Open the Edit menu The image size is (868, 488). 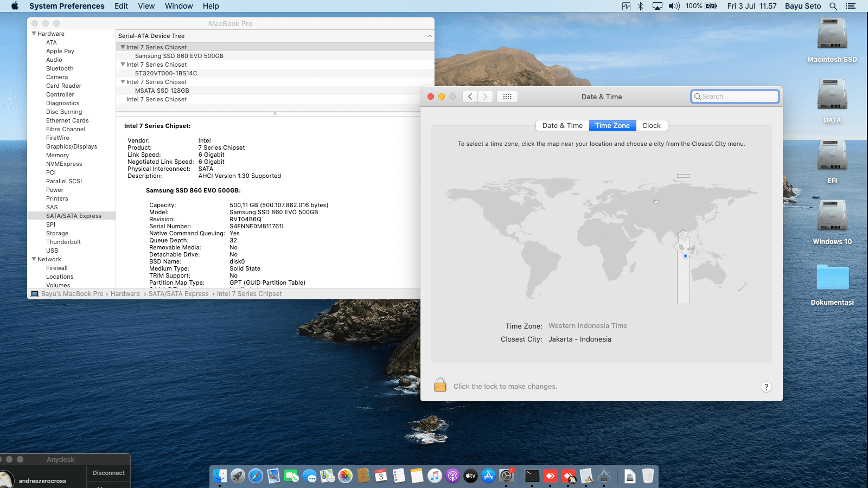pyautogui.click(x=121, y=6)
